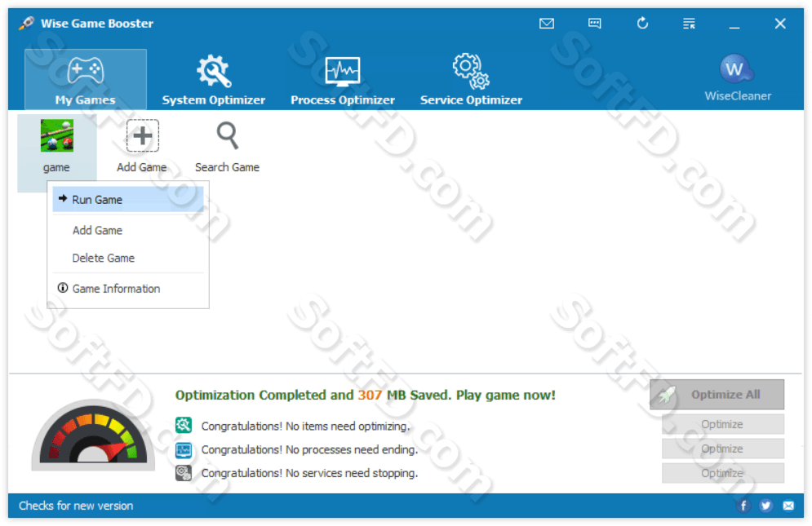This screenshot has width=812, height=526.
Task: Click the Search Game magnifier icon
Action: pyautogui.click(x=228, y=135)
